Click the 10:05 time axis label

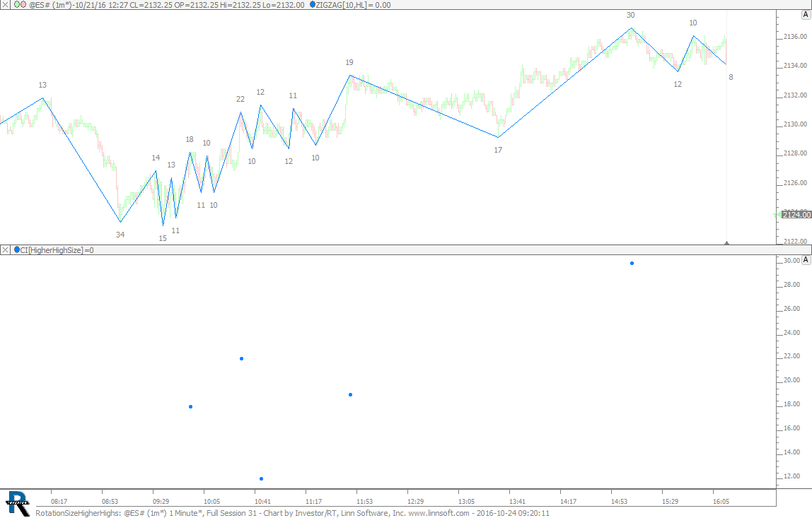click(211, 502)
